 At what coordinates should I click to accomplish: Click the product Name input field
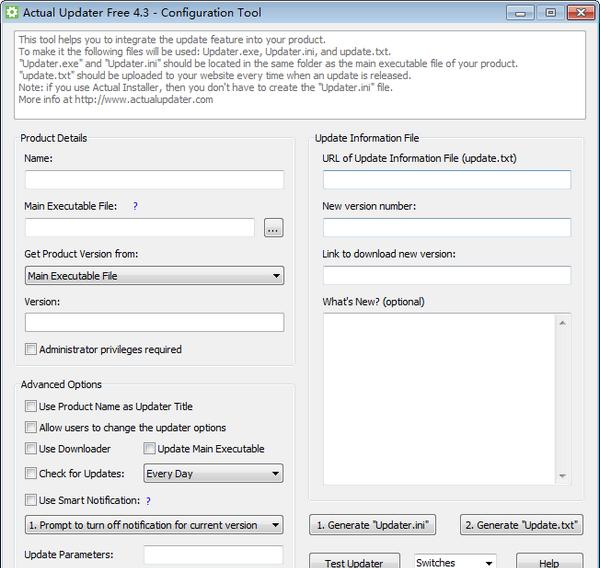pos(154,180)
